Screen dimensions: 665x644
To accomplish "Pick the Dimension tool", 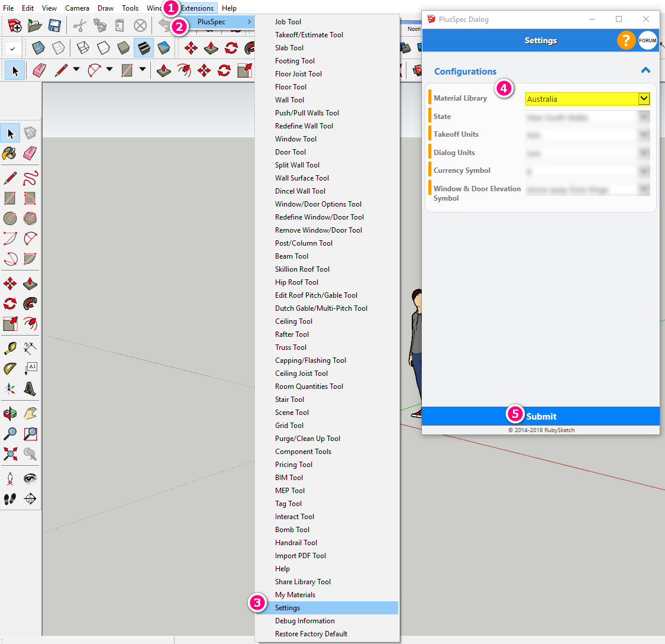I will coord(30,348).
